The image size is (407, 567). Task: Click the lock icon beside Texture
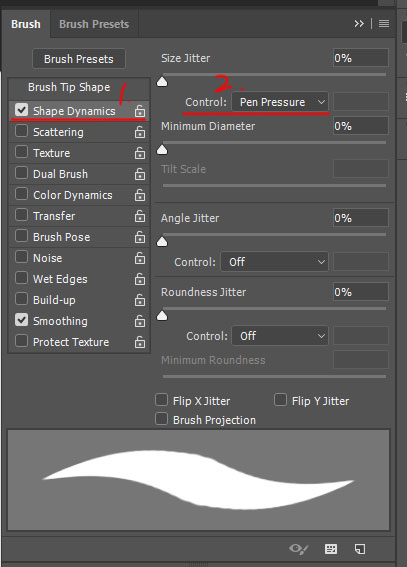[140, 153]
